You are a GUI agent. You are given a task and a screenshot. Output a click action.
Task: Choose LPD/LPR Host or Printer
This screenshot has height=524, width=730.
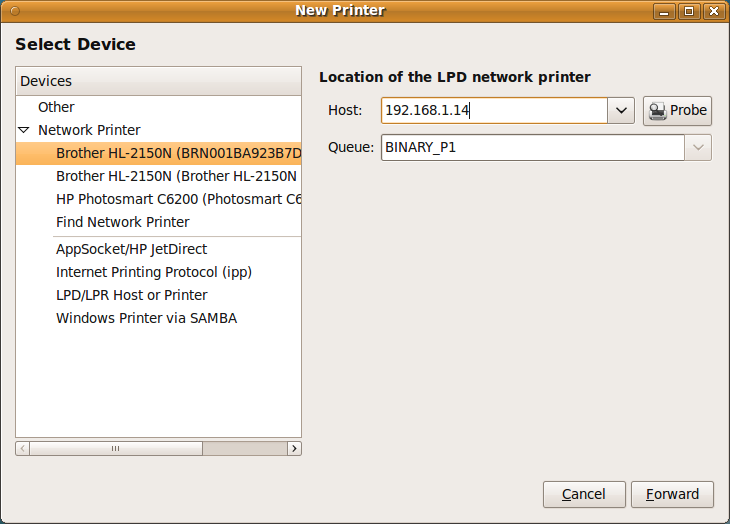131,295
